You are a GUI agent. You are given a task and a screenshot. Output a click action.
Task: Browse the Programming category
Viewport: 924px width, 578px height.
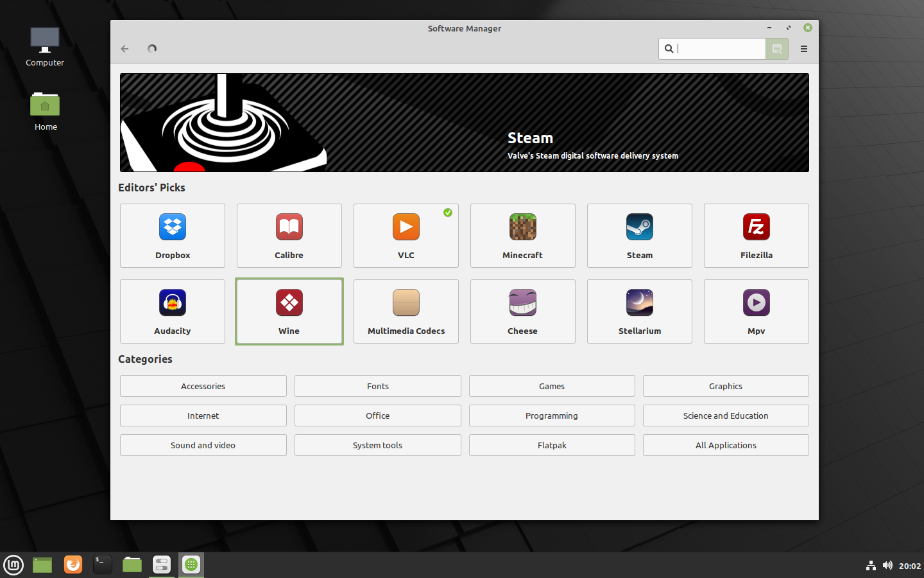[552, 416]
